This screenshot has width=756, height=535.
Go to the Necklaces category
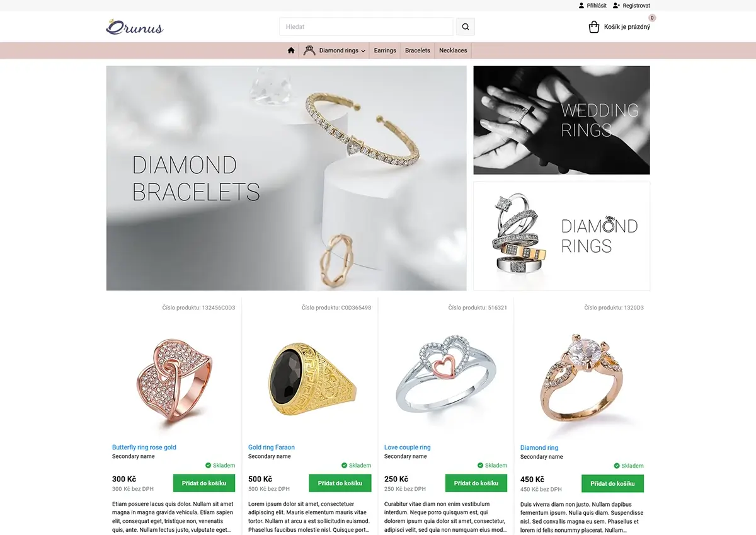(453, 50)
